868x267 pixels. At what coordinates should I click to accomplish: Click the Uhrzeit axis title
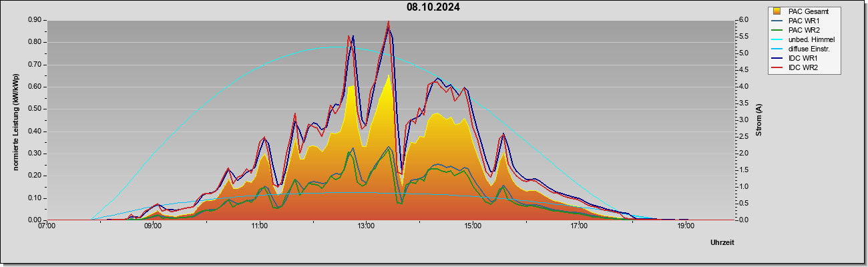722,242
